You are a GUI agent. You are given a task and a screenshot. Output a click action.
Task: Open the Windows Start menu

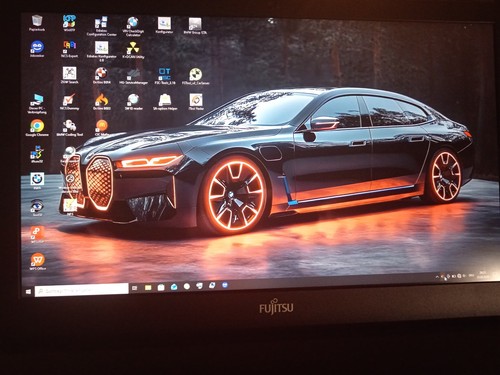pyautogui.click(x=28, y=292)
